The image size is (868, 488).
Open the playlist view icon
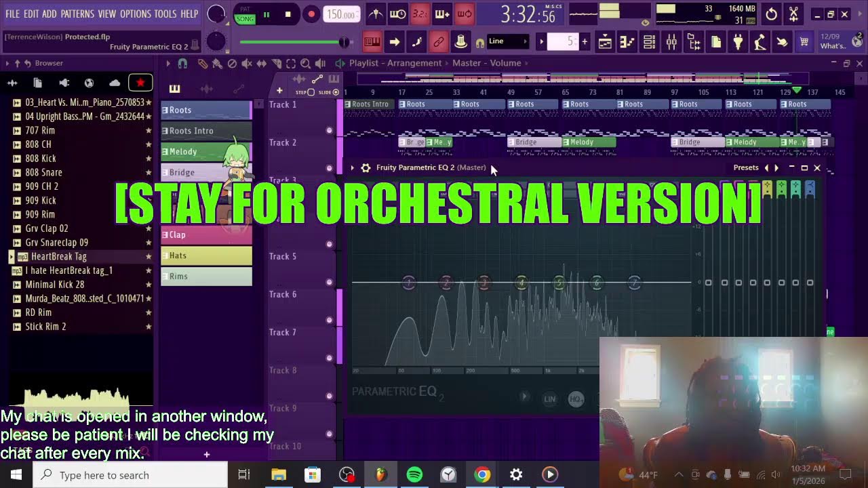point(605,42)
